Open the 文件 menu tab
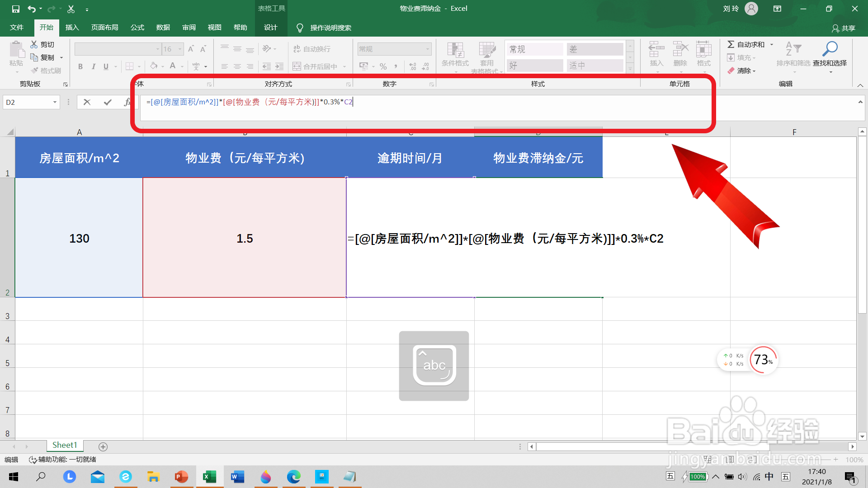 17,28
